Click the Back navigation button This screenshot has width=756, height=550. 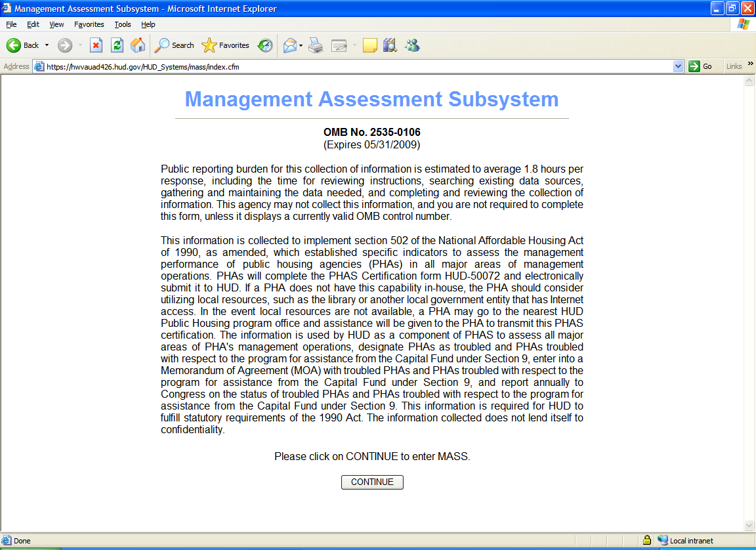point(23,45)
